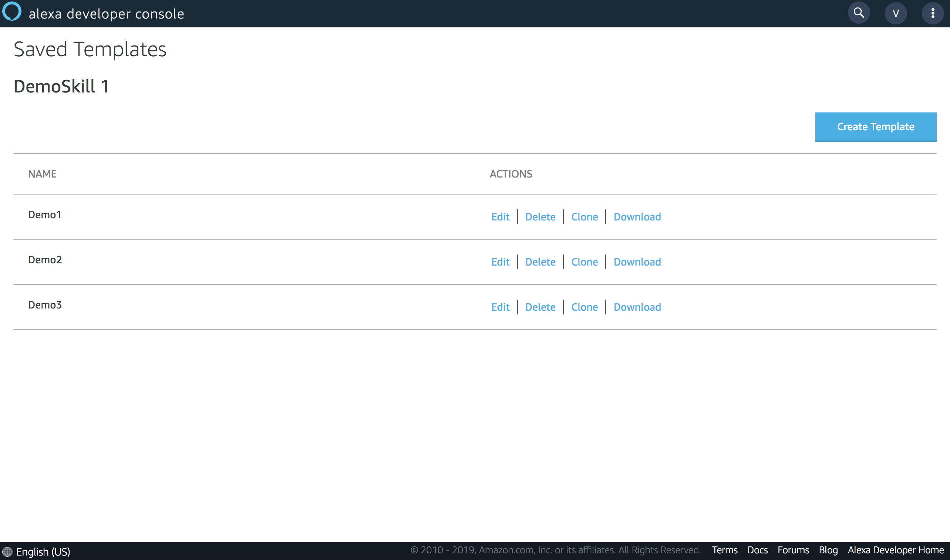
Task: Click the globe icon near English (US)
Action: [8, 551]
